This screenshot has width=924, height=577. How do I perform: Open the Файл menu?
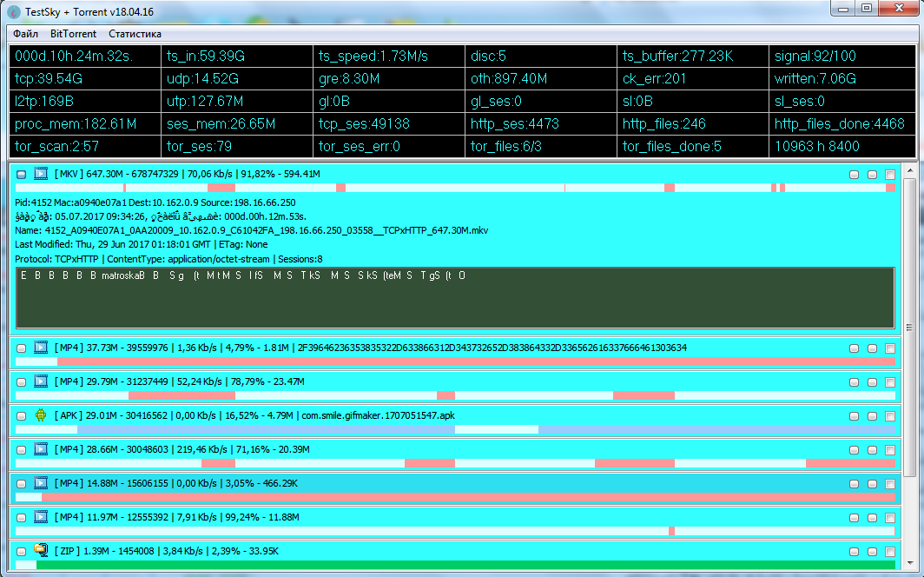(x=26, y=34)
